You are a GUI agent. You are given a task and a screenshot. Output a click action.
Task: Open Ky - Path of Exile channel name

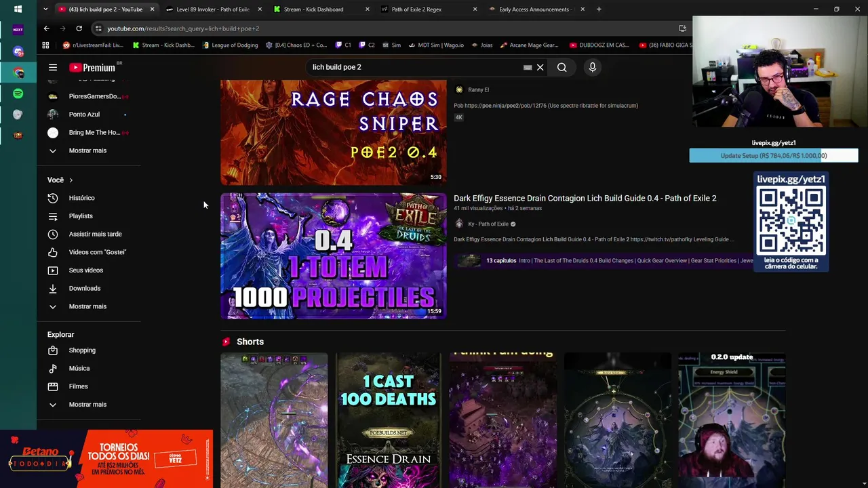pos(488,224)
